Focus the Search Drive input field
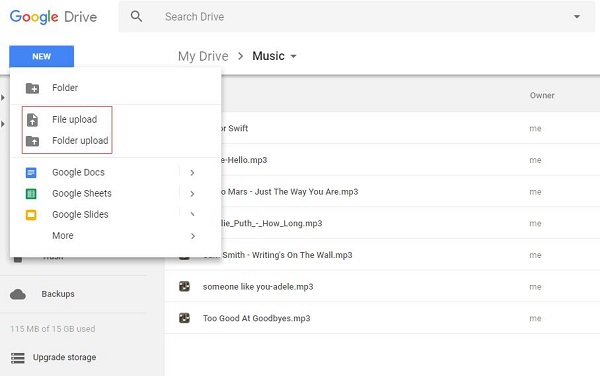The image size is (600, 376). [357, 16]
